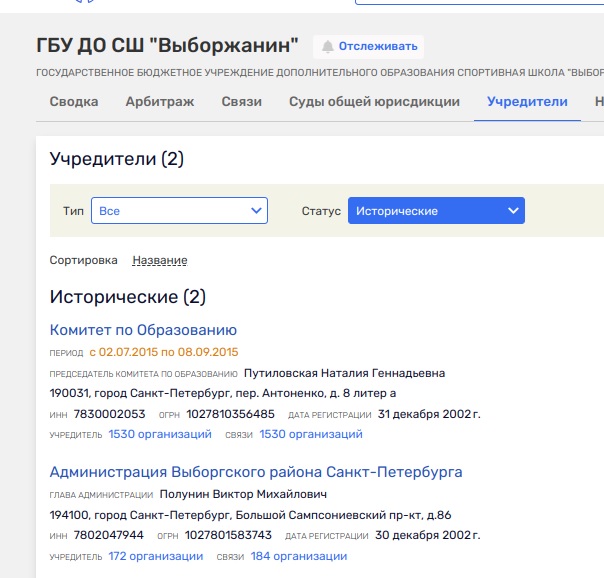Select the Учредители tab

[527, 102]
